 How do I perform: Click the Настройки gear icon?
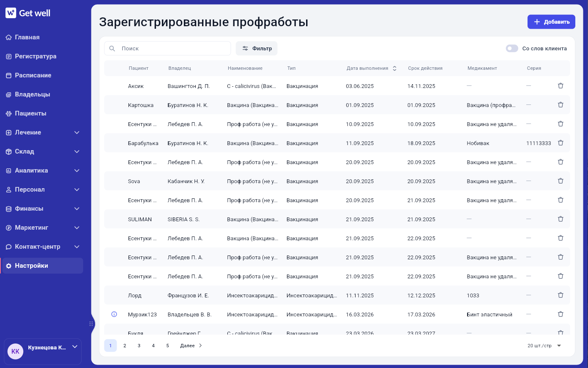coord(8,266)
